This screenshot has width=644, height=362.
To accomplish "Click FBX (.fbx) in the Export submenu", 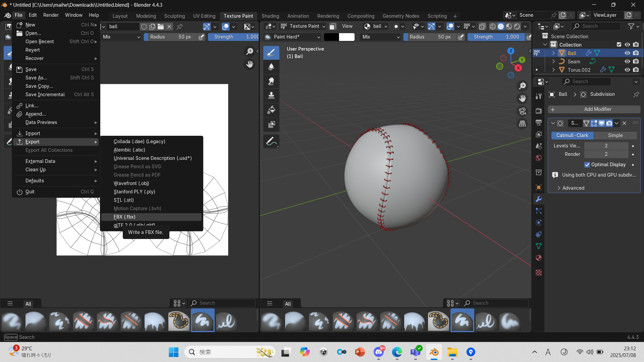I will coord(151,217).
